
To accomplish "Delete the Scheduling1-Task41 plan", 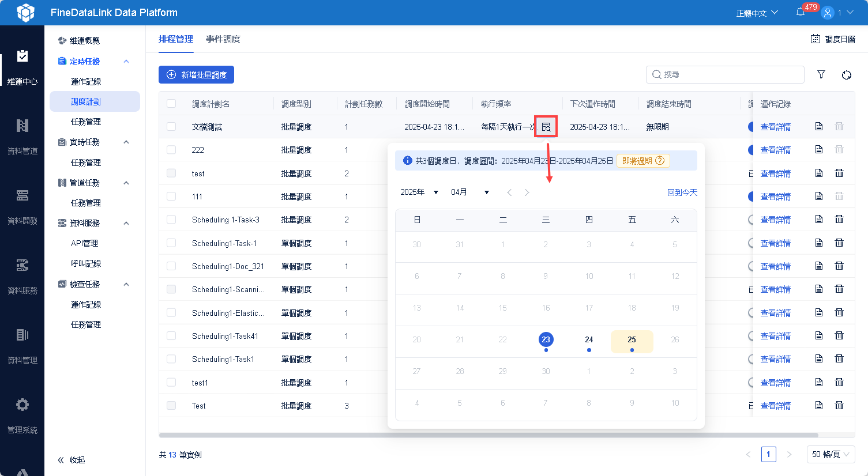I will (x=839, y=335).
